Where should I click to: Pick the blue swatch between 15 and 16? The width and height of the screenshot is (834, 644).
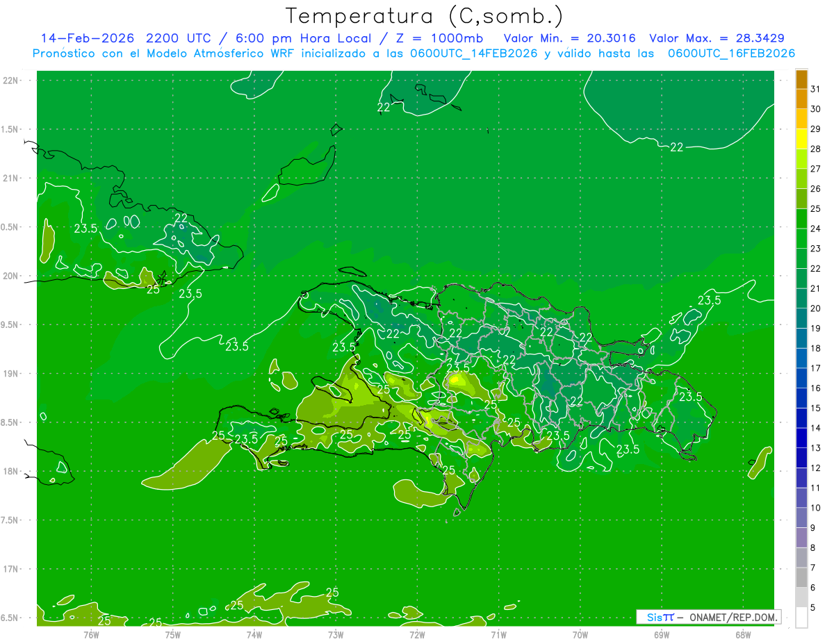tap(801, 398)
